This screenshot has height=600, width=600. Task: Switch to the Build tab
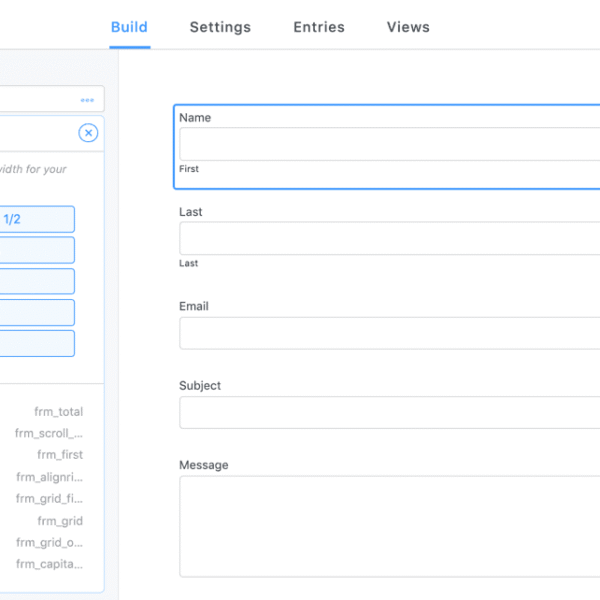coord(129,27)
